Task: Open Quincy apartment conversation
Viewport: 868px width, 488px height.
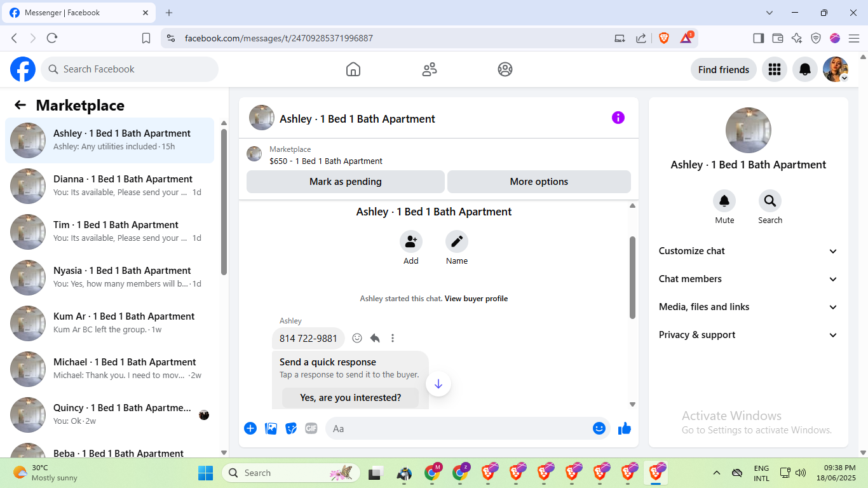Action: click(x=109, y=415)
